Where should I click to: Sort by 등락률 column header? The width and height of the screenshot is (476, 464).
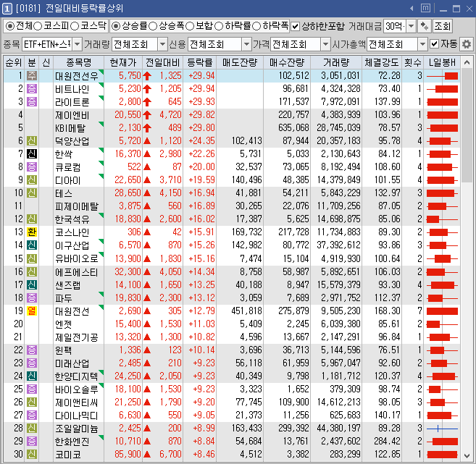point(200,62)
